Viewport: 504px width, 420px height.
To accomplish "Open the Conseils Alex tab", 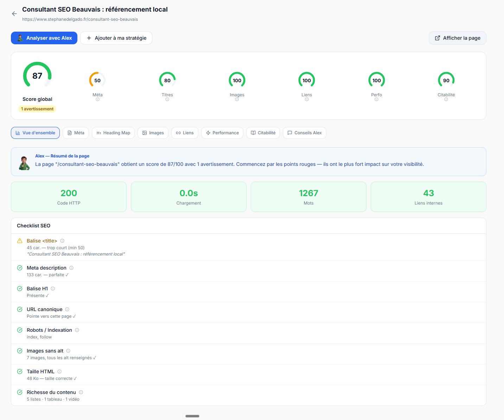I will coord(305,133).
